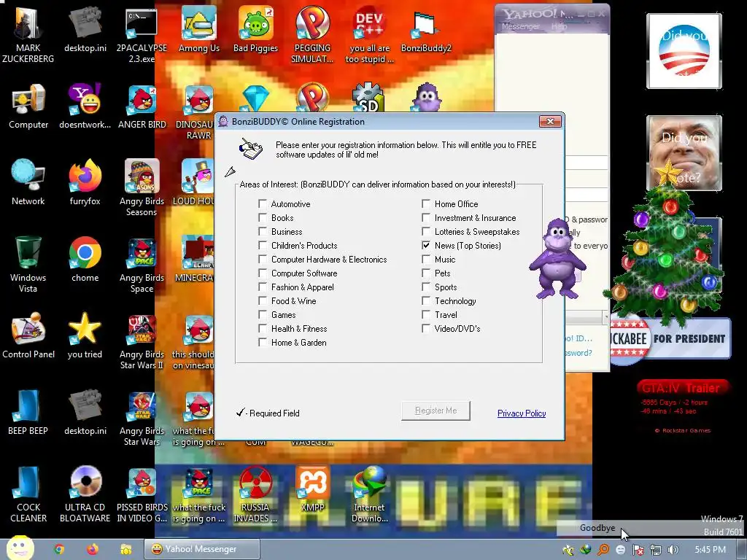Launch the COCK CLEANER desktop shortcut

[28, 494]
